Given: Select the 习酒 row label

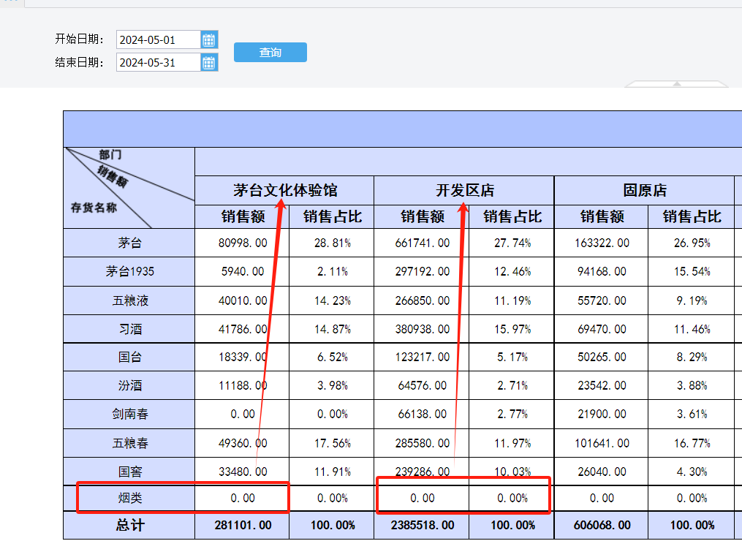Looking at the screenshot, I should pos(129,328).
